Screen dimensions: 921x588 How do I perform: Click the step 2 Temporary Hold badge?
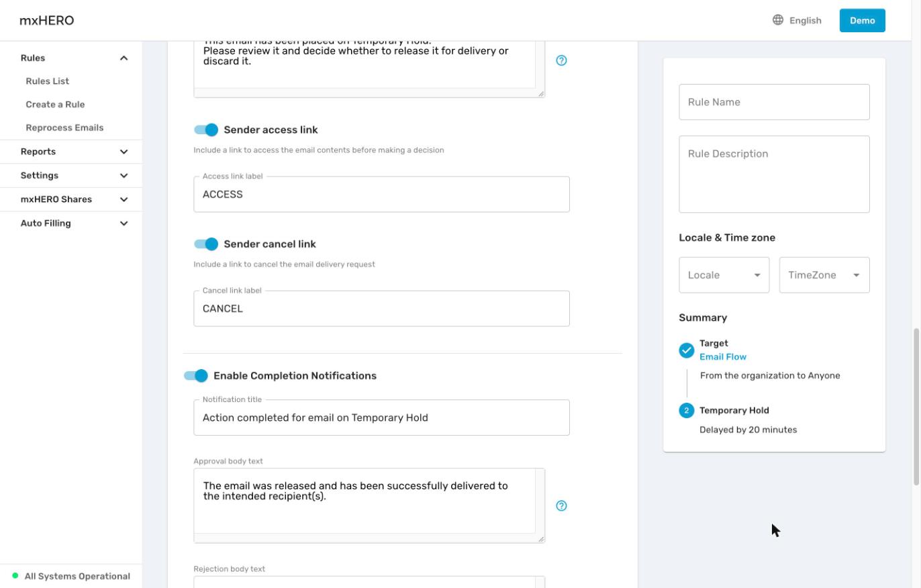[x=686, y=411]
